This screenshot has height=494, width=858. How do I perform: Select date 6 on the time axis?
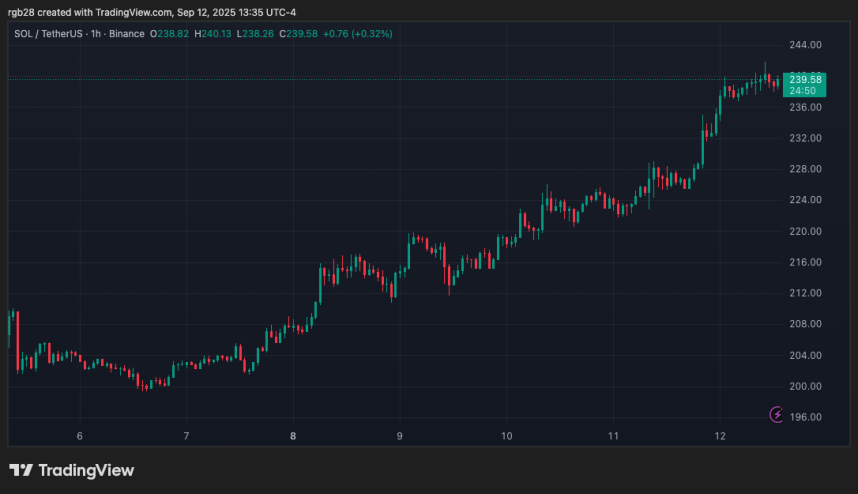tap(79, 436)
